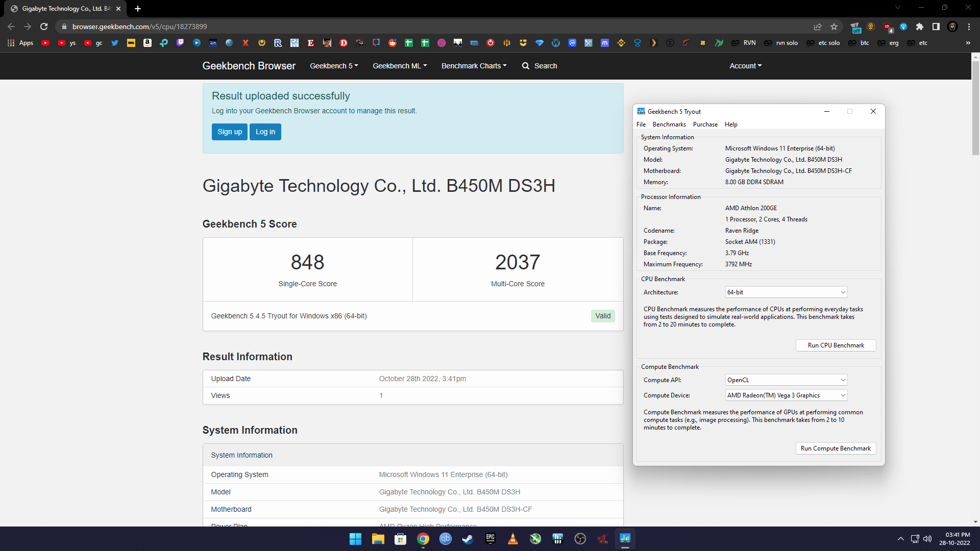Open the Amazon bookmark icon
This screenshot has height=551, width=980.
148,43
